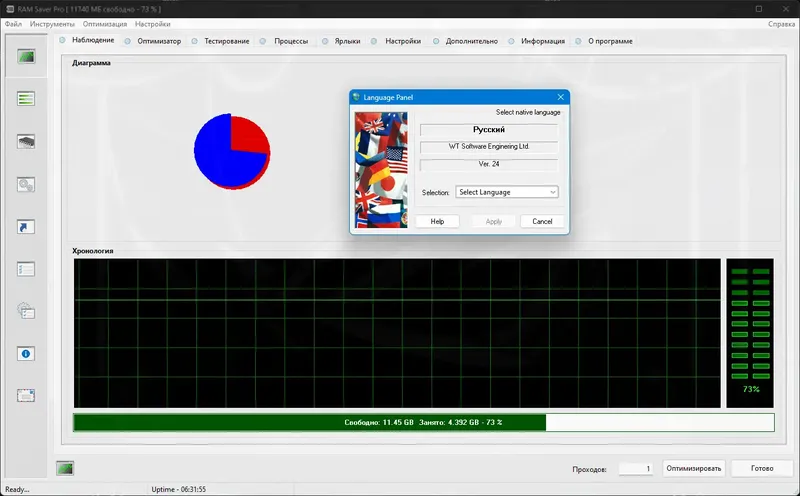Image resolution: width=800 pixels, height=496 pixels.
Task: Click the Русский language name field
Action: pos(489,130)
